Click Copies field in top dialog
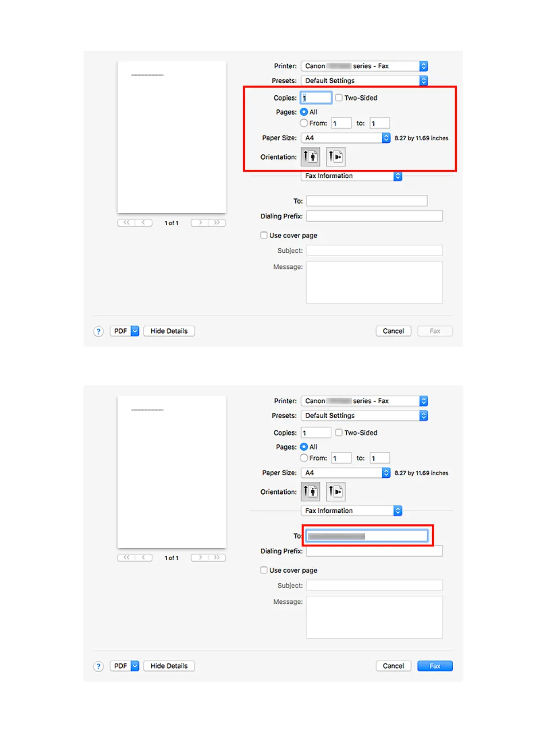Screen dimensions: 535x756 point(316,97)
